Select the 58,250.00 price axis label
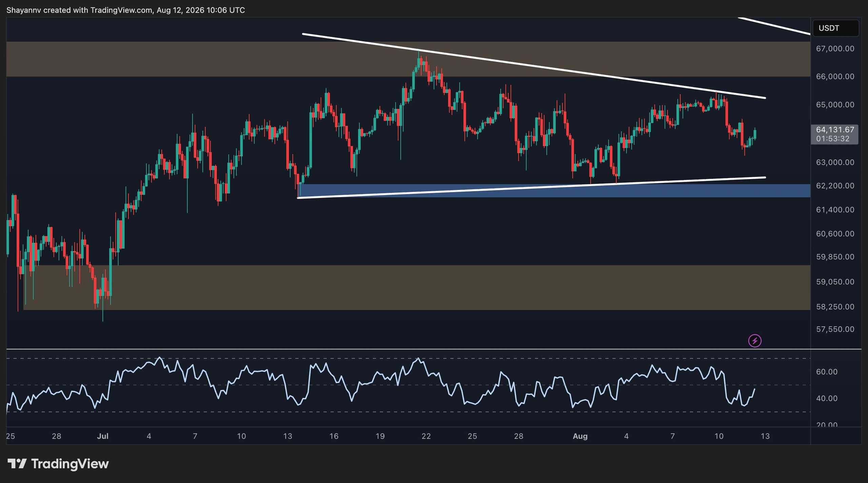 pos(835,307)
